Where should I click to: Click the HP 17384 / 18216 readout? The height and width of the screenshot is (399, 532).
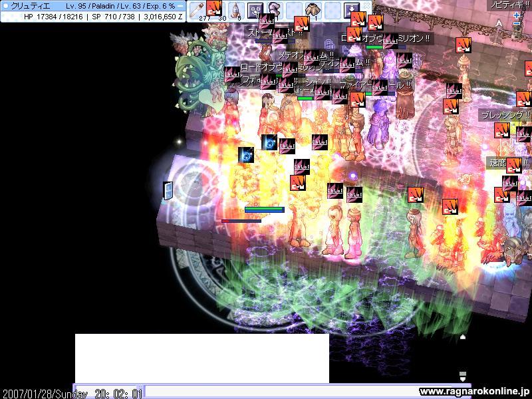tap(53, 16)
